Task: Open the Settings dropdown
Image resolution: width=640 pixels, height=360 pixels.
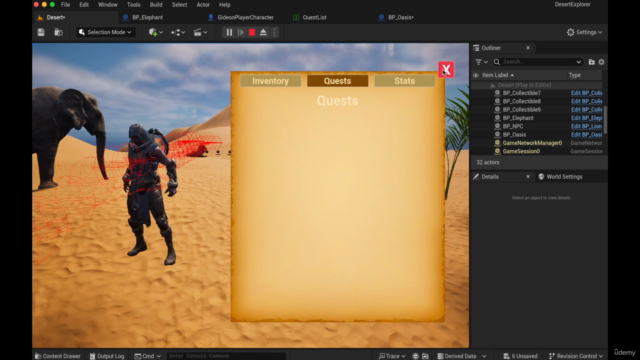Action: coord(584,32)
